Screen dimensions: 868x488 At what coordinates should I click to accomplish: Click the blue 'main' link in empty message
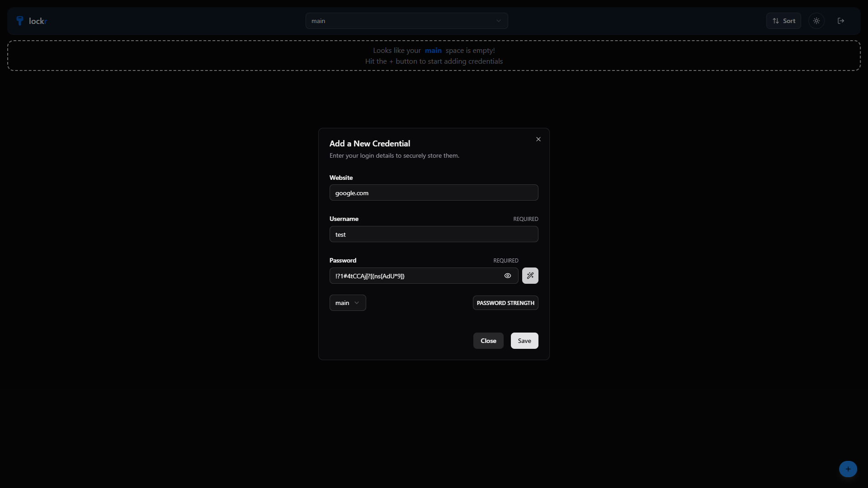coord(433,51)
